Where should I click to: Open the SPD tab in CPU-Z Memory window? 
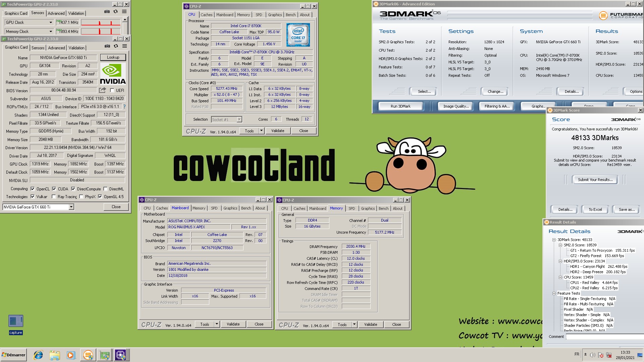pyautogui.click(x=352, y=208)
